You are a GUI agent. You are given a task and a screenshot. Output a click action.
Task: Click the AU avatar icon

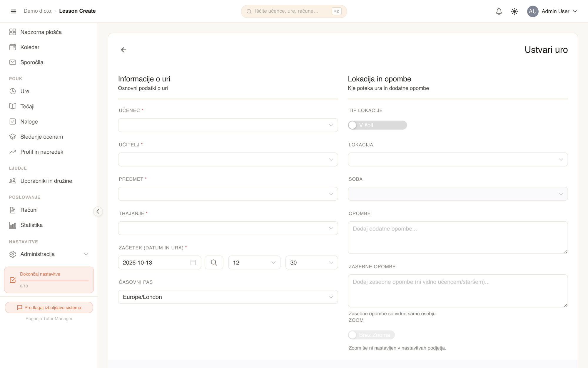click(532, 11)
